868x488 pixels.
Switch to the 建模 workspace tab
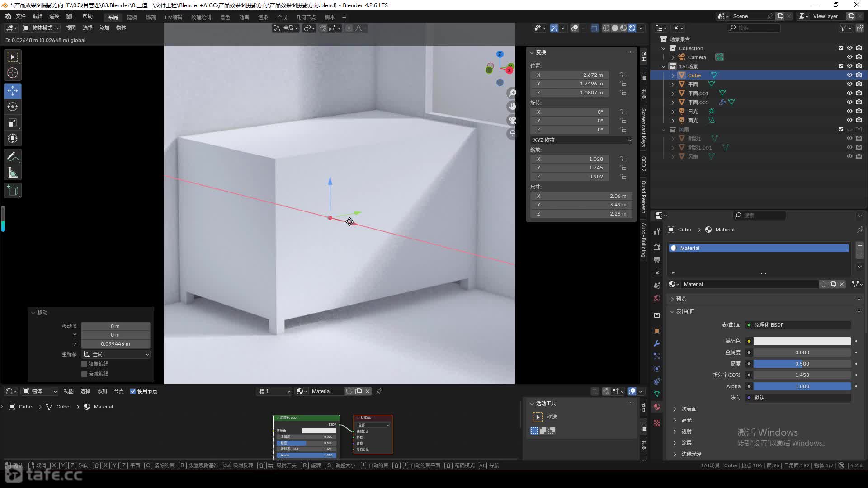point(132,17)
